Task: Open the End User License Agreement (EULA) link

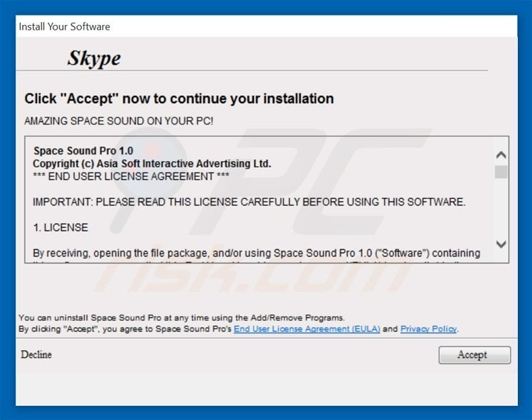Action: point(306,329)
